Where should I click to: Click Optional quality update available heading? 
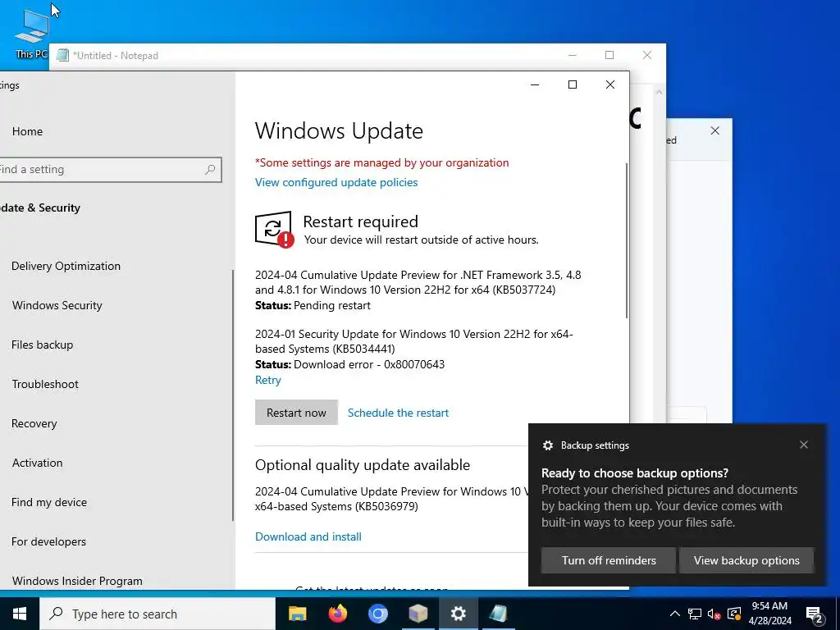[363, 465]
